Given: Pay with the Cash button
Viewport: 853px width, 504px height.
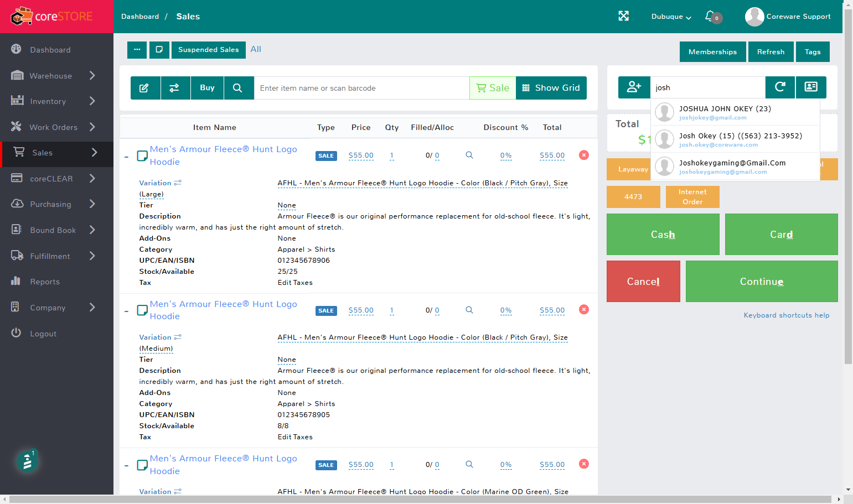Looking at the screenshot, I should [x=663, y=235].
